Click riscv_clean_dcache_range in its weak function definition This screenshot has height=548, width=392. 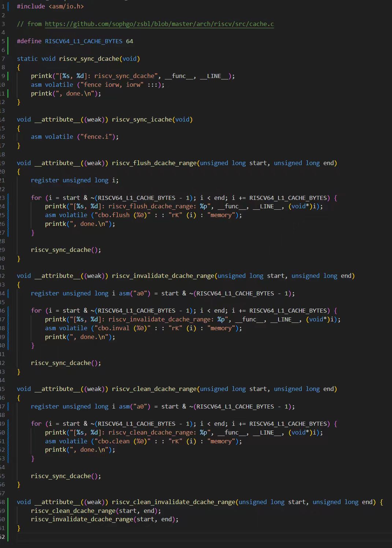pos(154,389)
